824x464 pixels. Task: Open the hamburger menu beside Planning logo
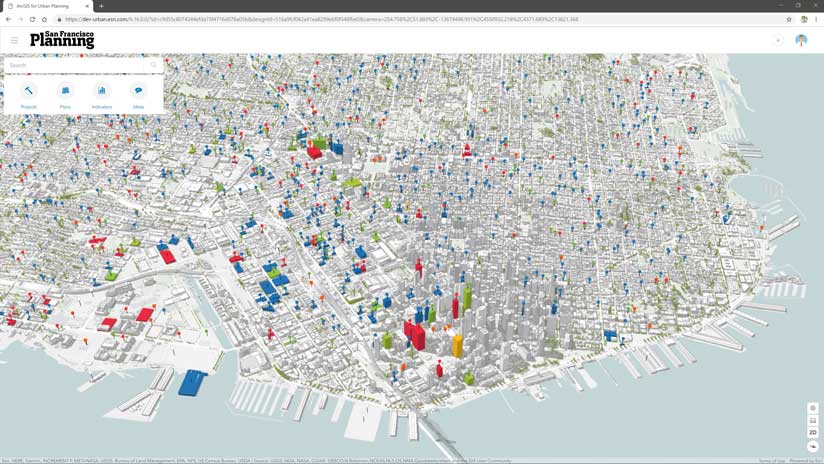point(14,40)
